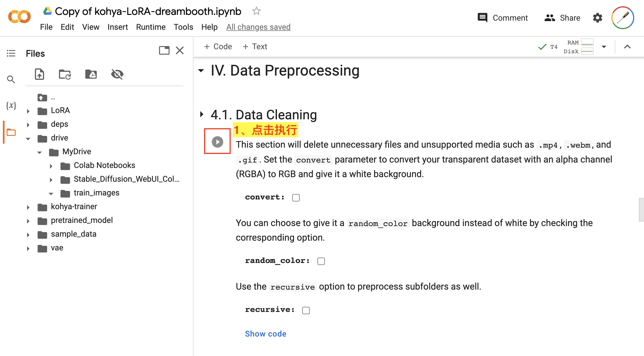
Task: Add a new code cell
Action: point(218,46)
